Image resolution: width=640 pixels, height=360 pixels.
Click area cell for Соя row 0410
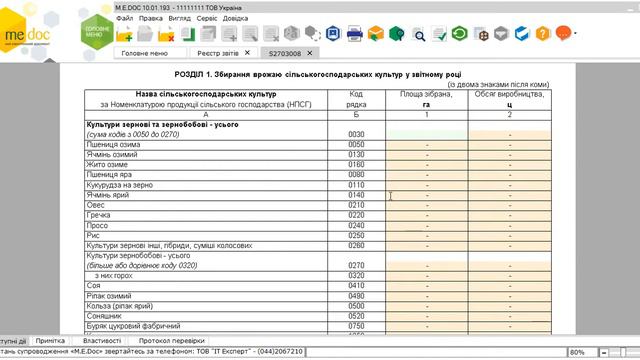[x=427, y=286]
